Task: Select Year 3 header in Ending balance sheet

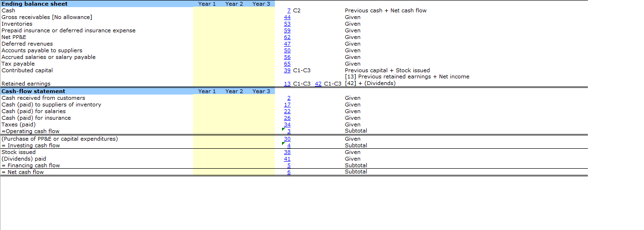Action: pyautogui.click(x=261, y=4)
